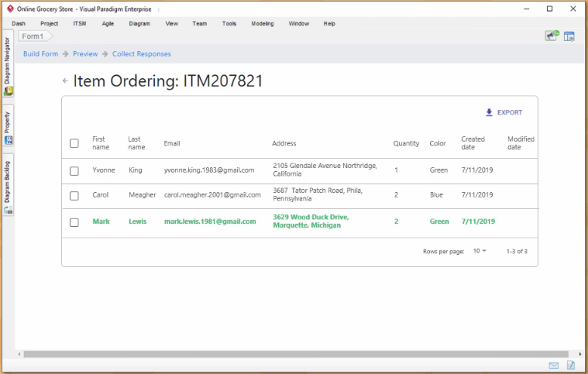The width and height of the screenshot is (588, 374).
Task: Click the back arrow beside Item Ordering title
Action: click(x=65, y=81)
